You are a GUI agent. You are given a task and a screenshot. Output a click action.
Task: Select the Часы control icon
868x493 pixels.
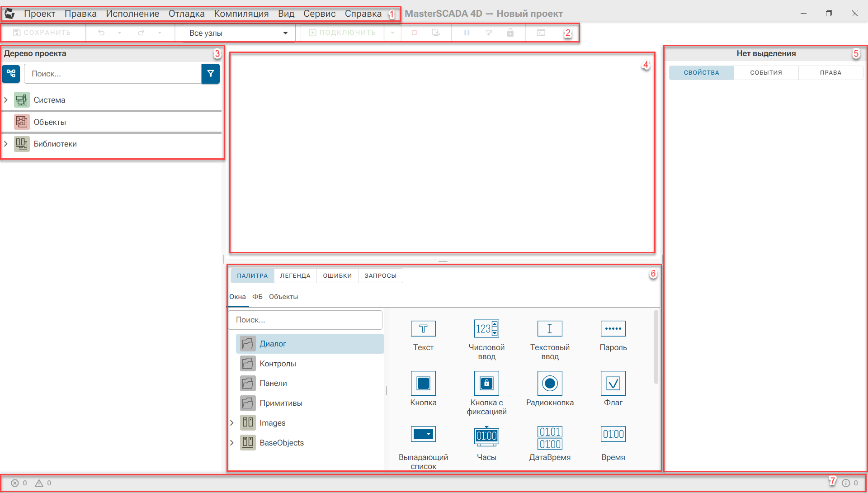pos(486,436)
